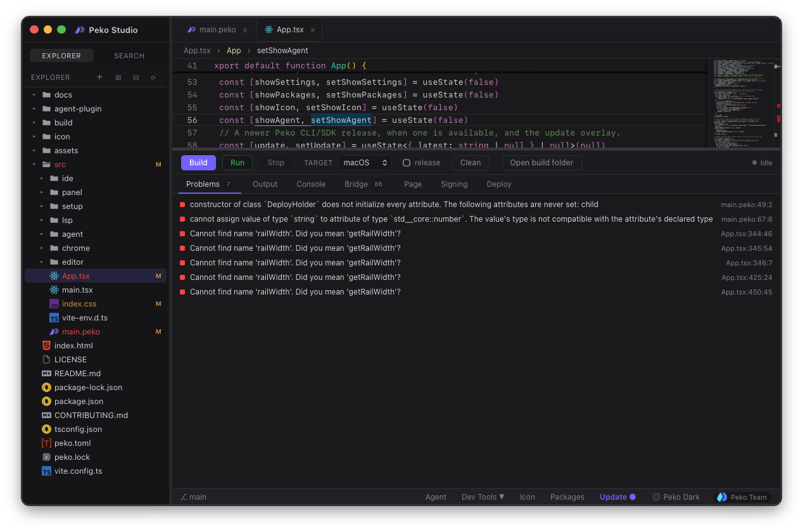Click the Peko Studio logo icon
The width and height of the screenshot is (803, 532).
click(x=80, y=30)
